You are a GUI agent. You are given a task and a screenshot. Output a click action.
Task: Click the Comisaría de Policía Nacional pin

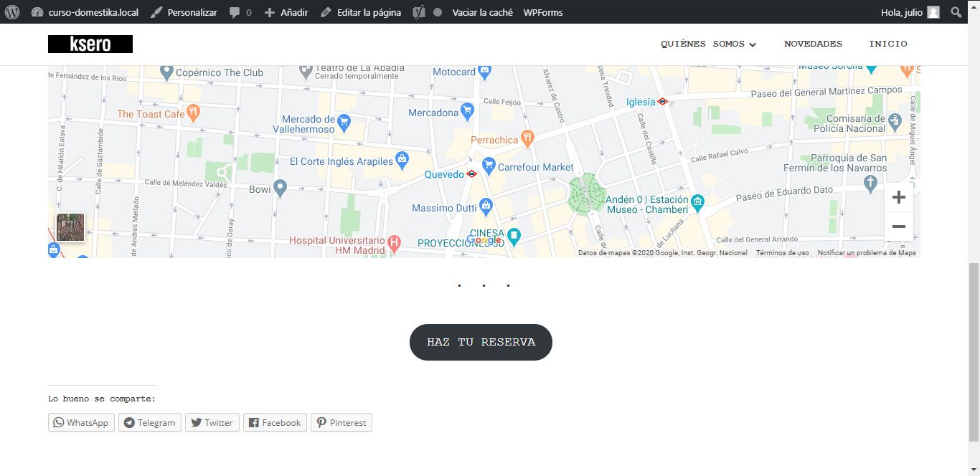pos(894,120)
